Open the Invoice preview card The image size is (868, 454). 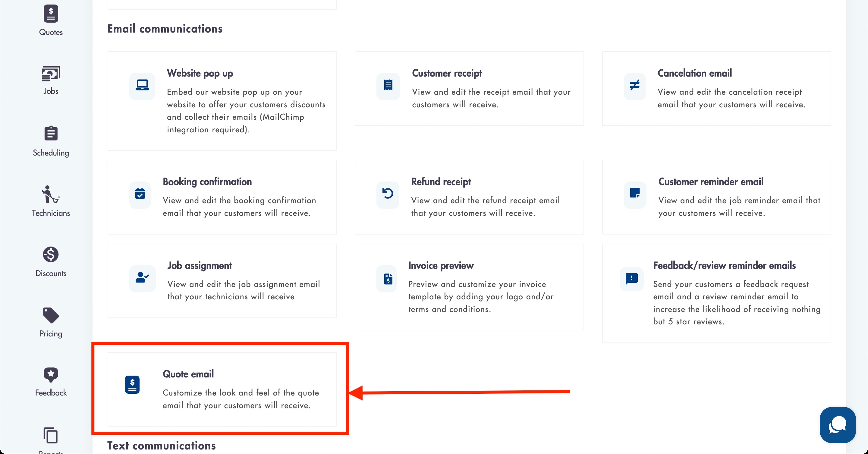click(x=469, y=287)
